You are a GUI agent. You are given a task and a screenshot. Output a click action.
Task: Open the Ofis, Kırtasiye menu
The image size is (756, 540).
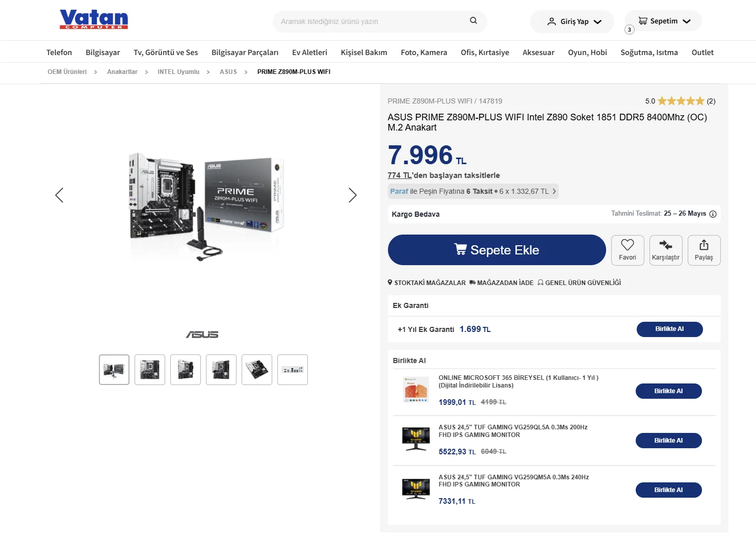coord(485,53)
